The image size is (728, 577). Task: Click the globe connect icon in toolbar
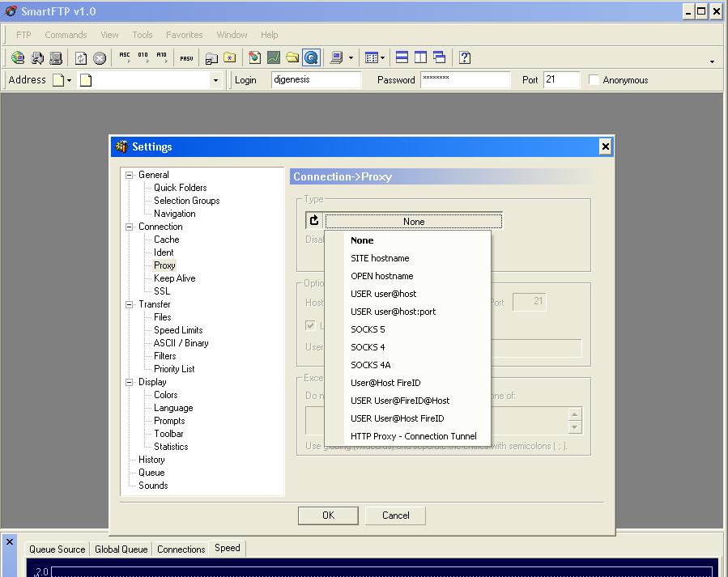[x=18, y=57]
